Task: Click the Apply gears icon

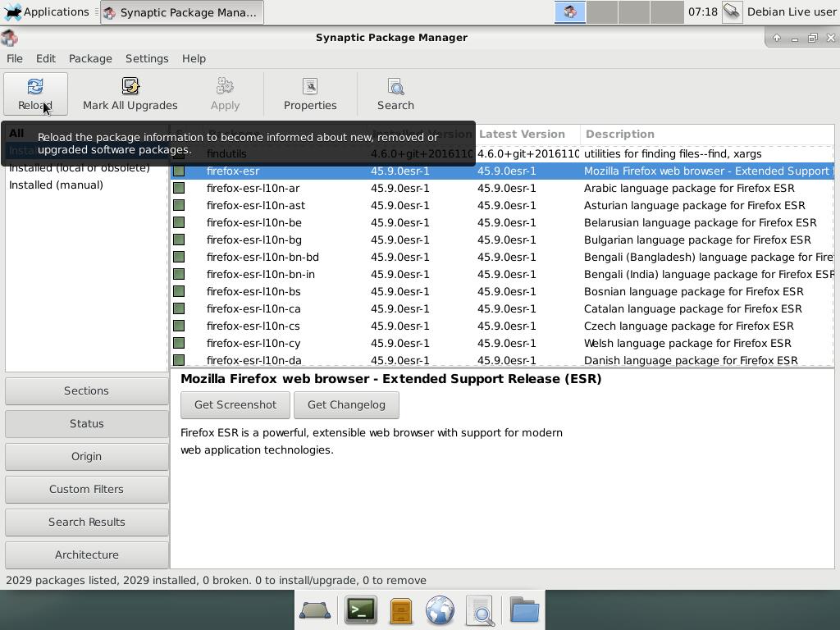Action: (x=225, y=87)
